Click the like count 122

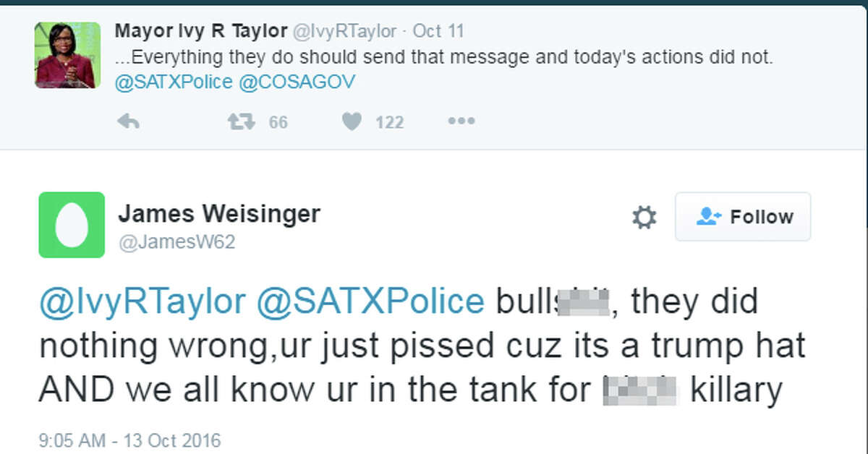389,123
